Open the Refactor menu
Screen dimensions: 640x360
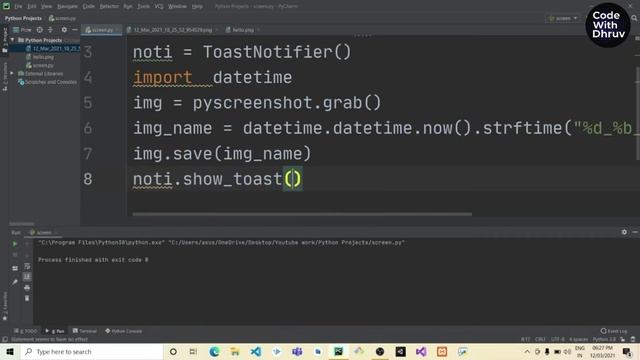coord(109,7)
